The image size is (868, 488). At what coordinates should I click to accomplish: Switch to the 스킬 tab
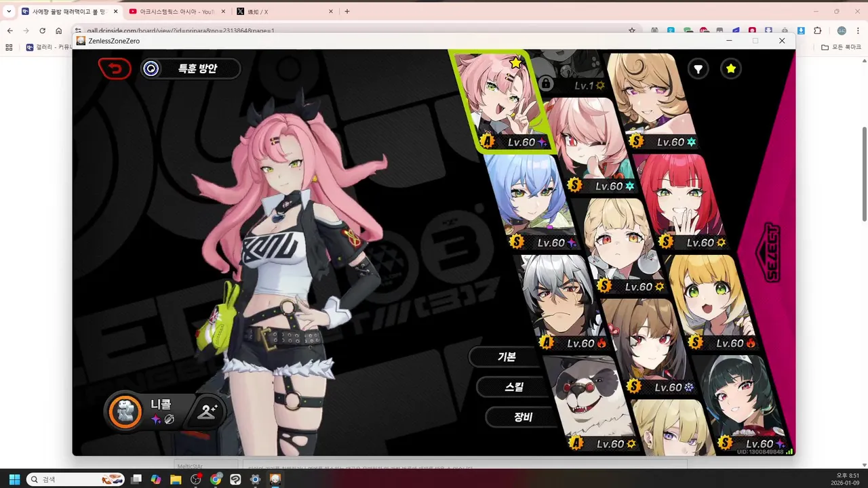tap(514, 387)
